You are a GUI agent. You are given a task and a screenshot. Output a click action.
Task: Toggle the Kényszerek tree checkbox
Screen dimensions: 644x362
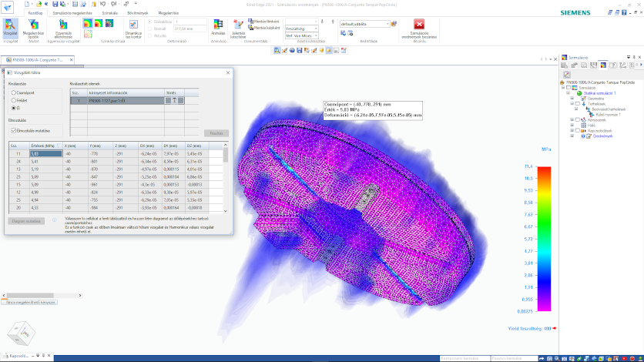click(578, 120)
